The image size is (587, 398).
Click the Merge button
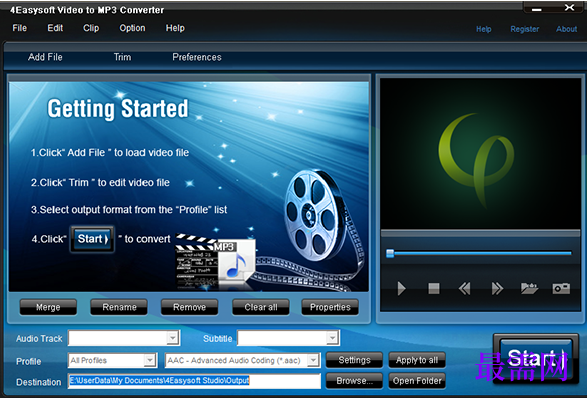click(x=48, y=307)
